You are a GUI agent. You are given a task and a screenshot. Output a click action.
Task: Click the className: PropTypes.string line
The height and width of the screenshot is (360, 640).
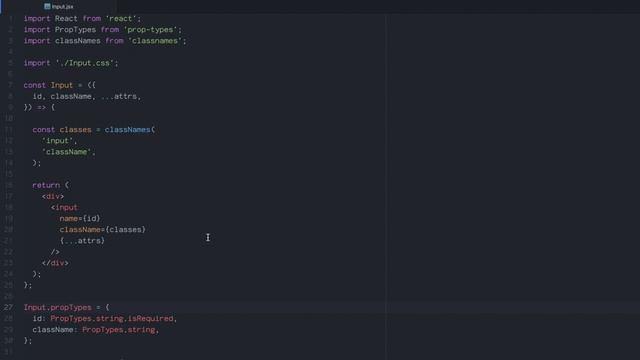click(96, 330)
